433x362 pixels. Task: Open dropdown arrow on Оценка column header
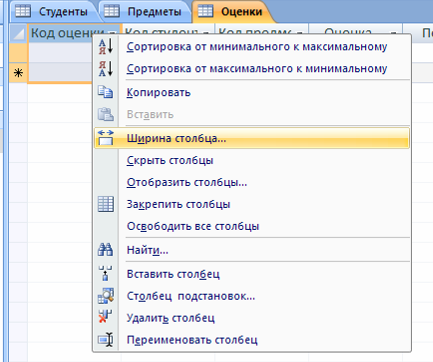click(x=394, y=33)
